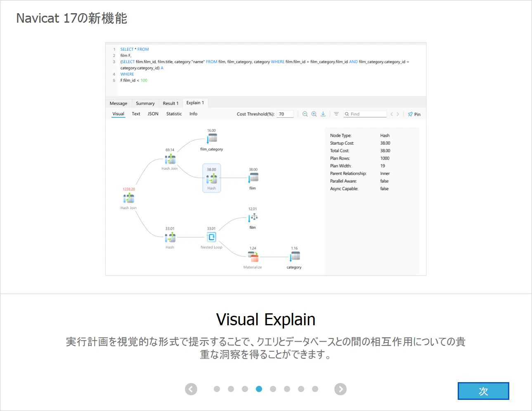Click the 'Navicat 17の新機能' title
This screenshot has width=532, height=411.
click(72, 18)
